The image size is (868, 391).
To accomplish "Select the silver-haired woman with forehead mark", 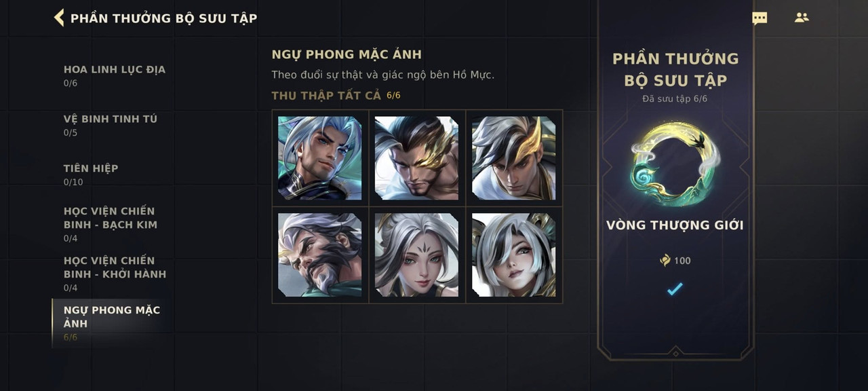I will pyautogui.click(x=417, y=255).
